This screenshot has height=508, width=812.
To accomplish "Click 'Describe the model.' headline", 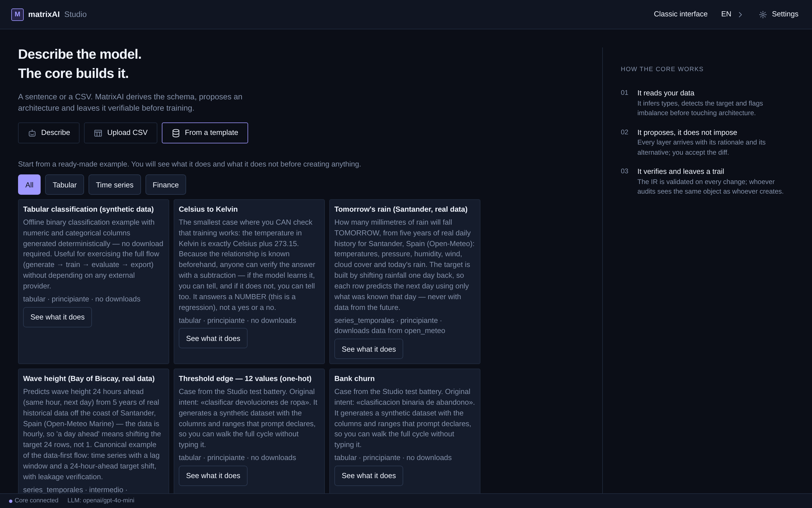I will click(80, 54).
